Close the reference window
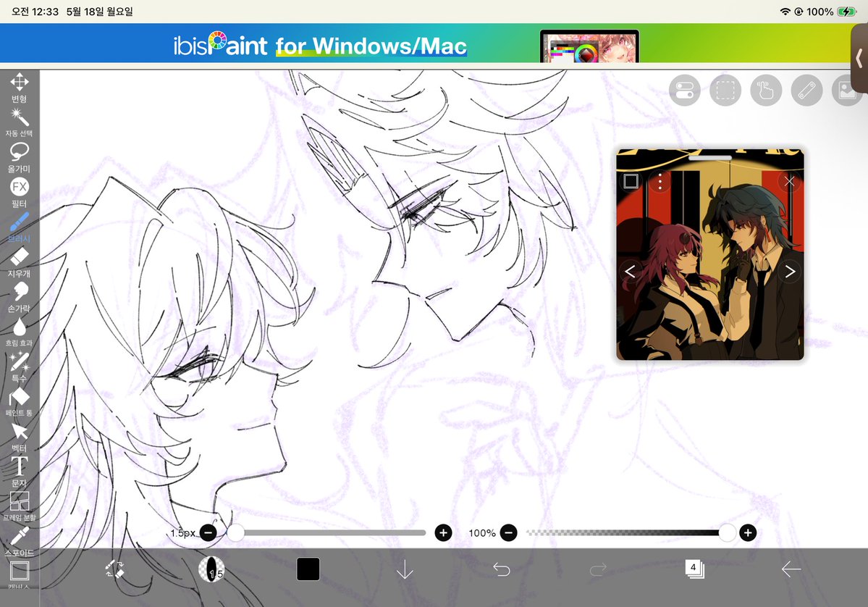Image resolution: width=868 pixels, height=607 pixels. coord(789,181)
